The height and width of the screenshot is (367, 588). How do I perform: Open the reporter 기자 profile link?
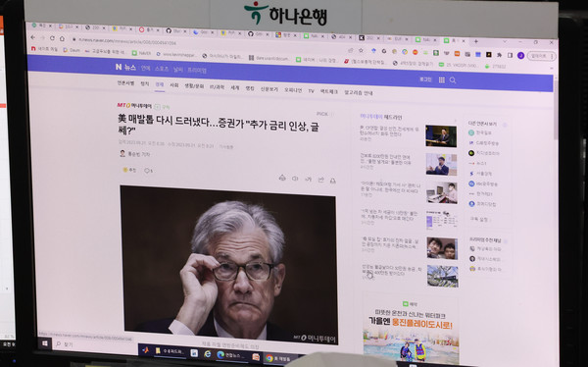[x=134, y=154]
